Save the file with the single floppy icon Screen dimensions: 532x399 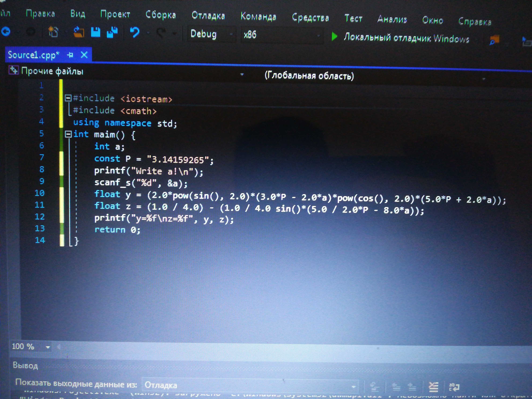coord(95,32)
